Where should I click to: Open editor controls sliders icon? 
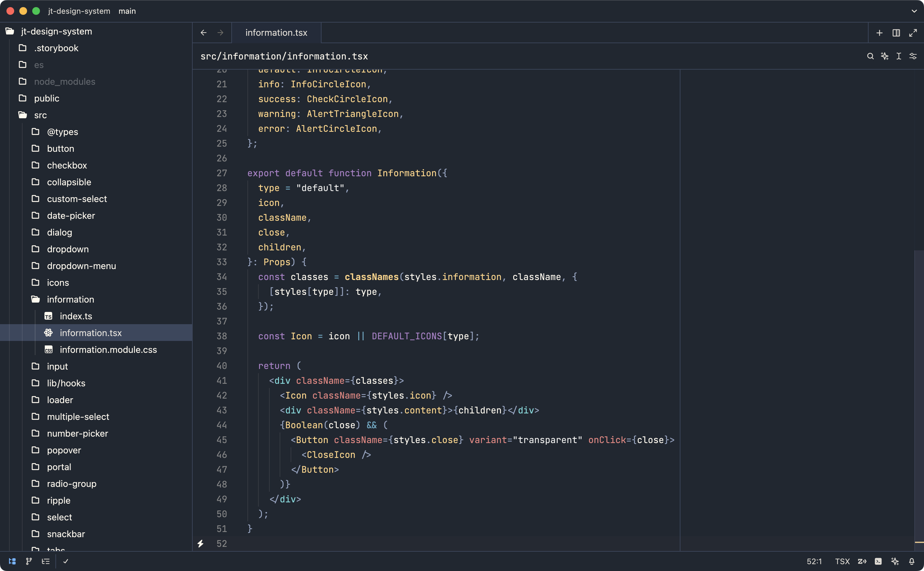(x=913, y=56)
